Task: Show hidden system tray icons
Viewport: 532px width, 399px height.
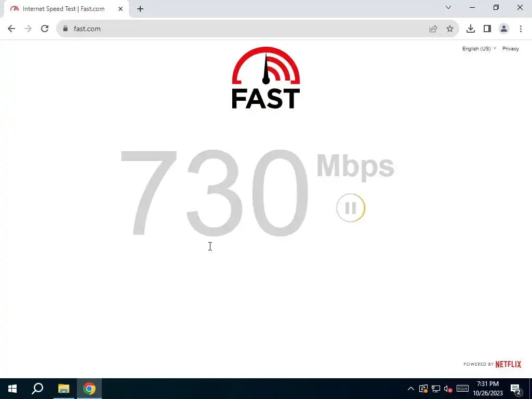Action: point(410,389)
